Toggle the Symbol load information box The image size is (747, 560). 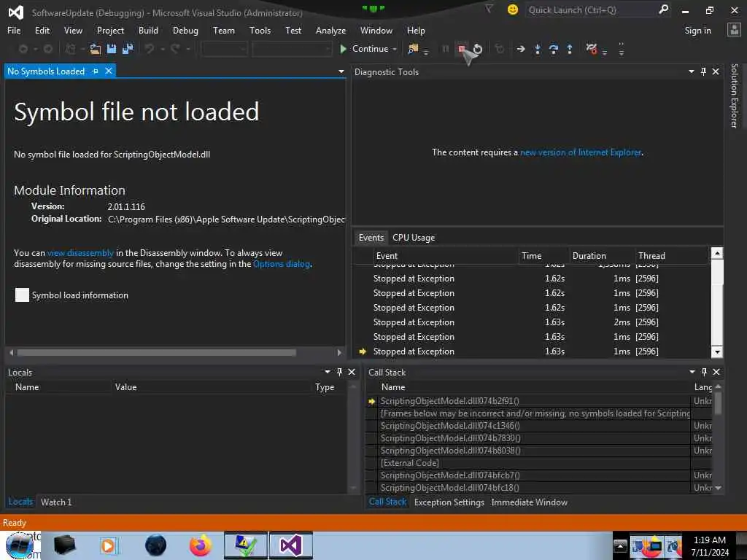(22, 295)
